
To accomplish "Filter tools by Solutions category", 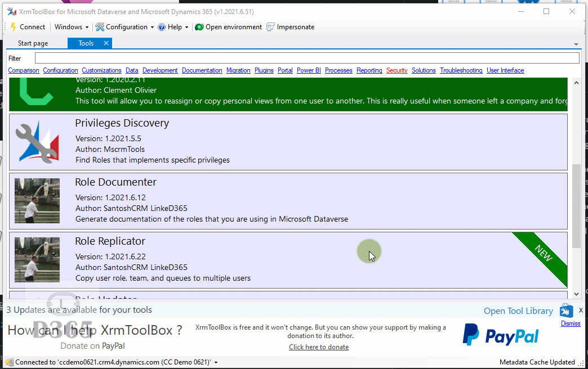I will tap(424, 70).
